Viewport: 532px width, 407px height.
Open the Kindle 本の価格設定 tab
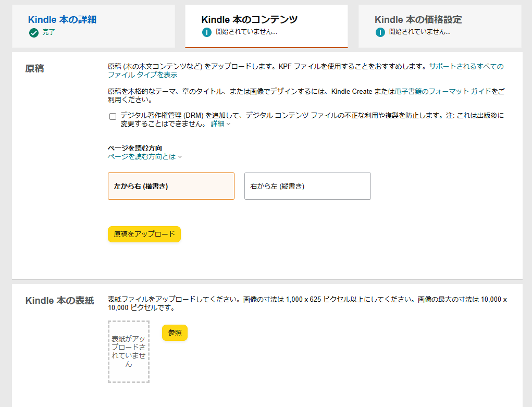tap(418, 20)
